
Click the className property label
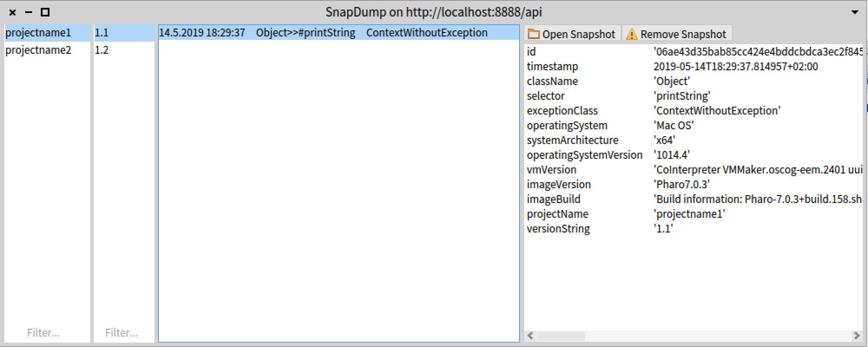(552, 81)
